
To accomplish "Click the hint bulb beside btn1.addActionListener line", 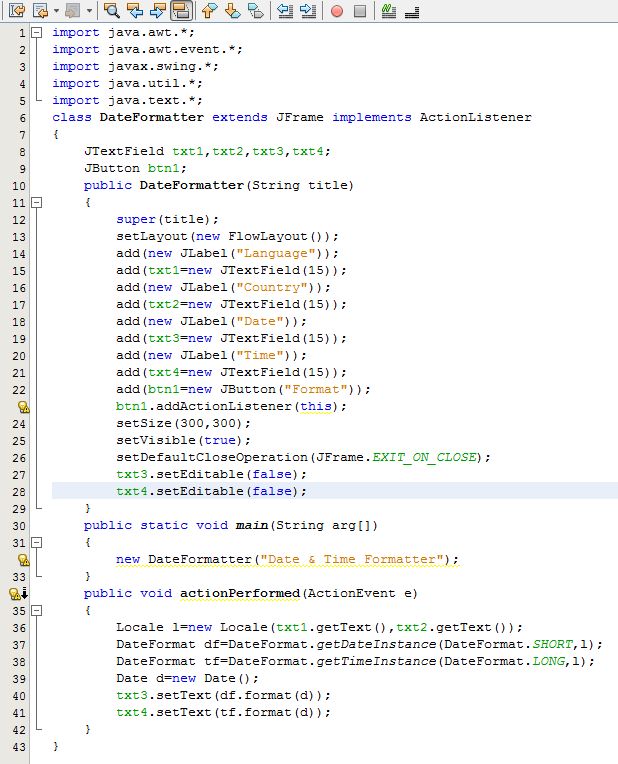I will pyautogui.click(x=23, y=407).
